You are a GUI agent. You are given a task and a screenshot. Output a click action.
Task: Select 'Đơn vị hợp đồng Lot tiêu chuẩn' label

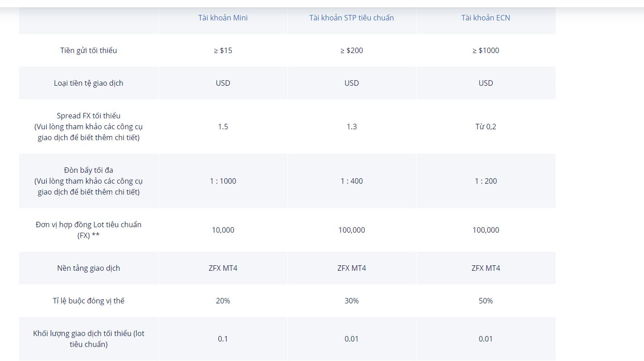click(88, 230)
